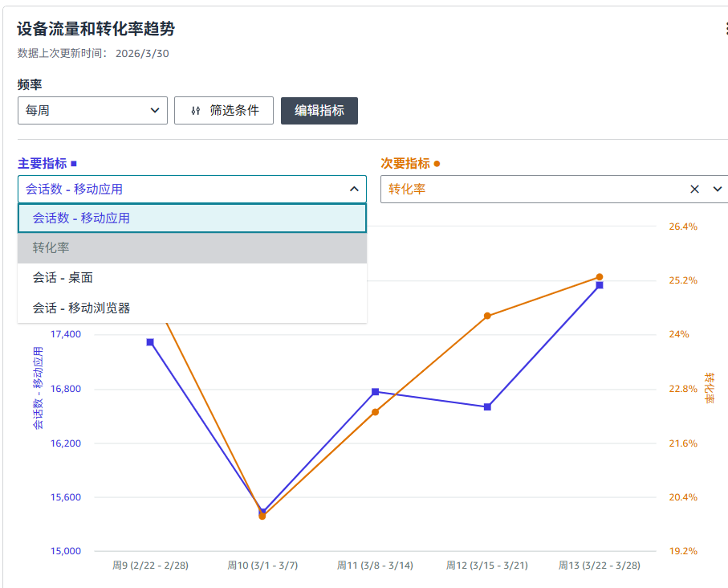Clear the 转化率 secondary metric selection
This screenshot has height=588, width=728.
694,189
